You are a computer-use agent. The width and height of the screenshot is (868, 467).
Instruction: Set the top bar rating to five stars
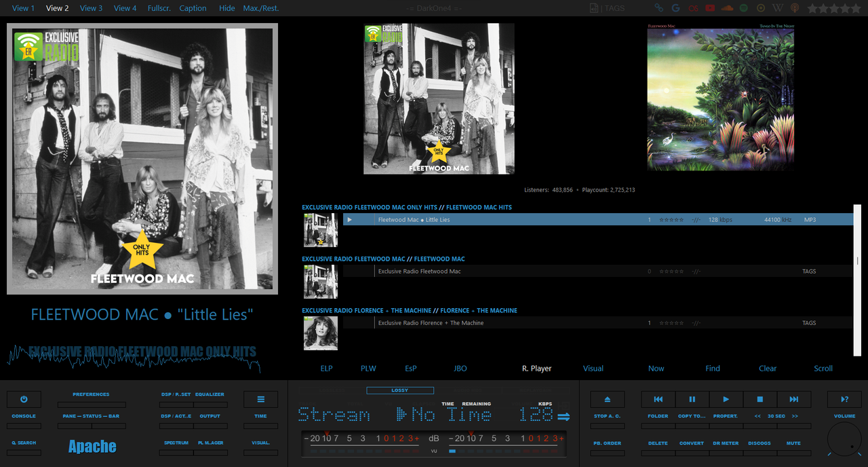point(855,8)
